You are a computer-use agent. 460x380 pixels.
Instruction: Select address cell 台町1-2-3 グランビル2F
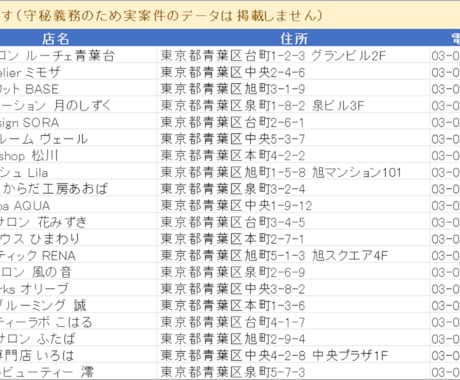coord(293,55)
